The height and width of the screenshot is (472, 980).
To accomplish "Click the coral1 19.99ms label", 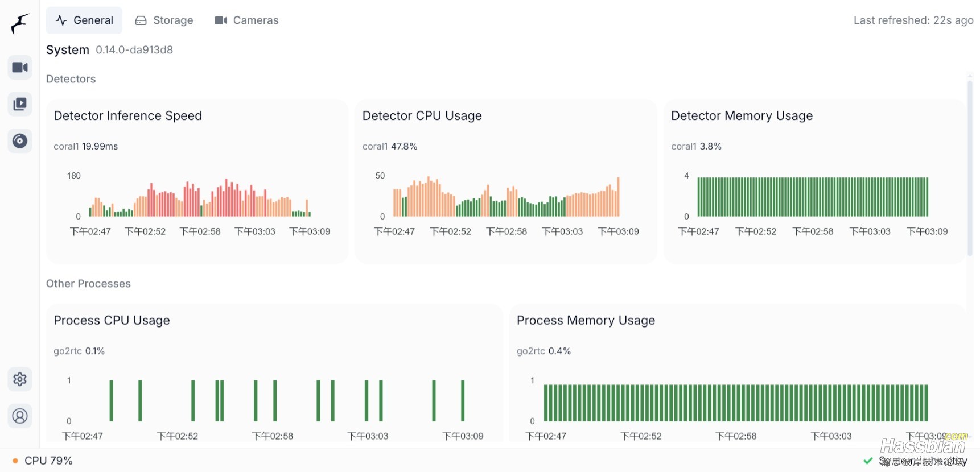I will point(86,147).
